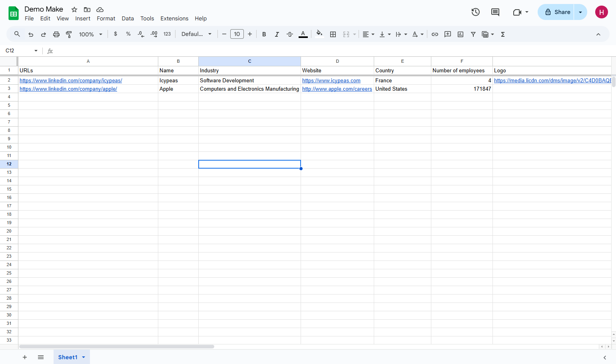Pick a fill color
Viewport: 616px width, 364px height.
click(319, 34)
